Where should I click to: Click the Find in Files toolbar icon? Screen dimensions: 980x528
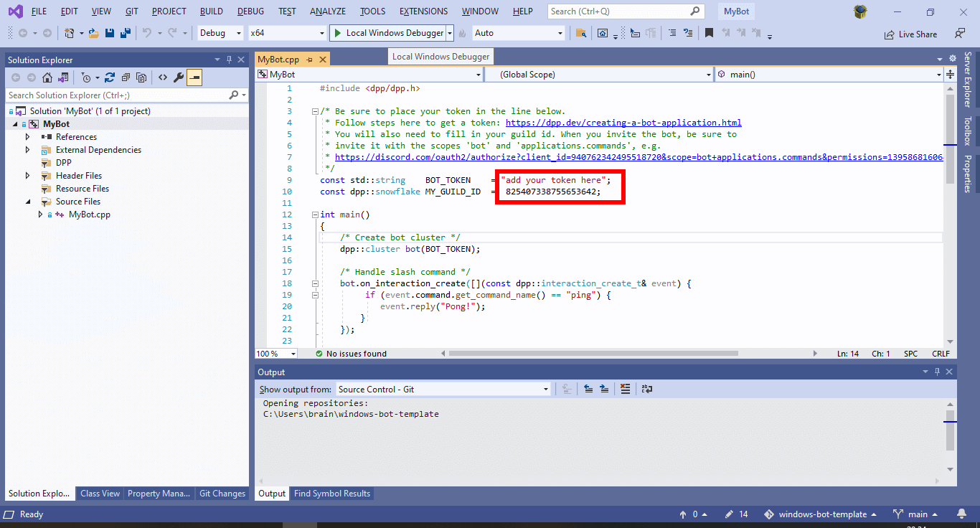[581, 33]
